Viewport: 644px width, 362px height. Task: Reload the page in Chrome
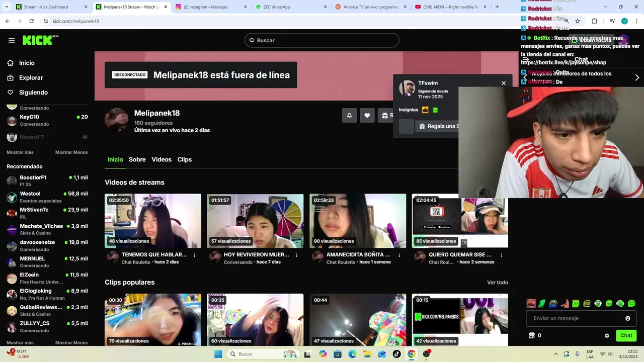point(31,21)
